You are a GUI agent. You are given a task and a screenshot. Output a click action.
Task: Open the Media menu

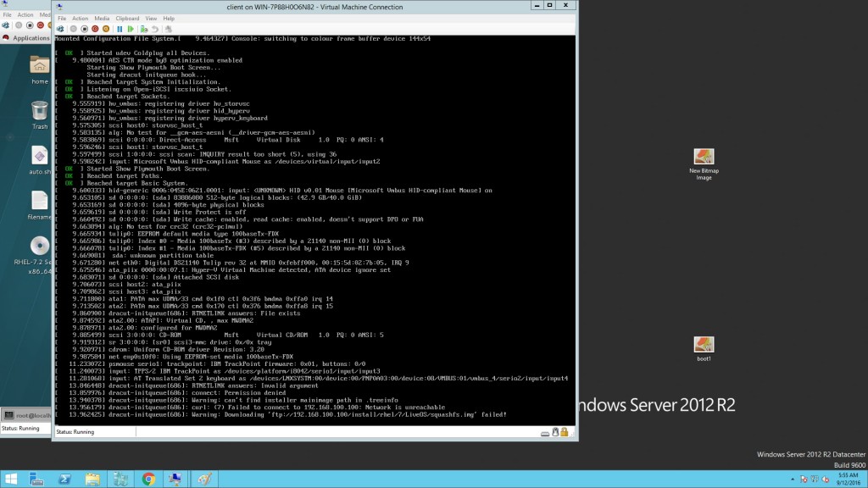(x=102, y=19)
